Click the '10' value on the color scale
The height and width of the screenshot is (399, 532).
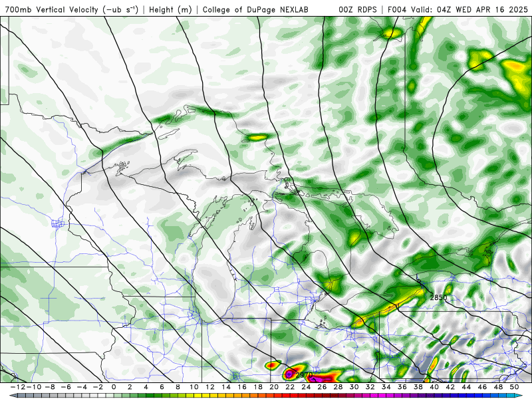(194, 387)
